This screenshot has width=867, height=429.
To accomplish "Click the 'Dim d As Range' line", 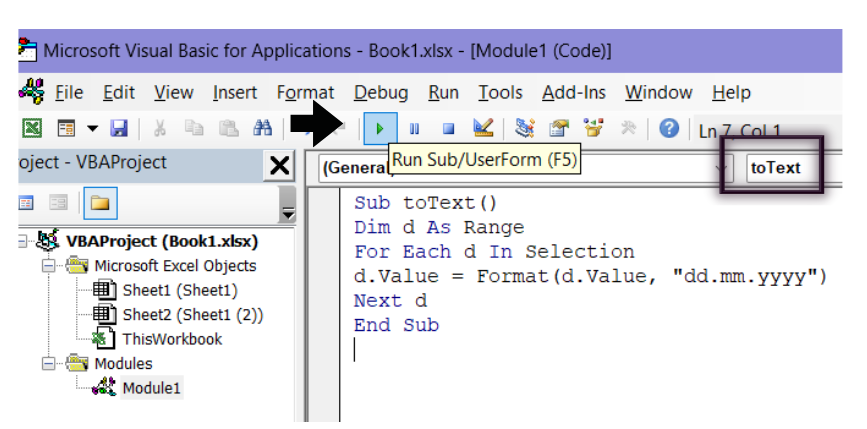I will [x=439, y=227].
